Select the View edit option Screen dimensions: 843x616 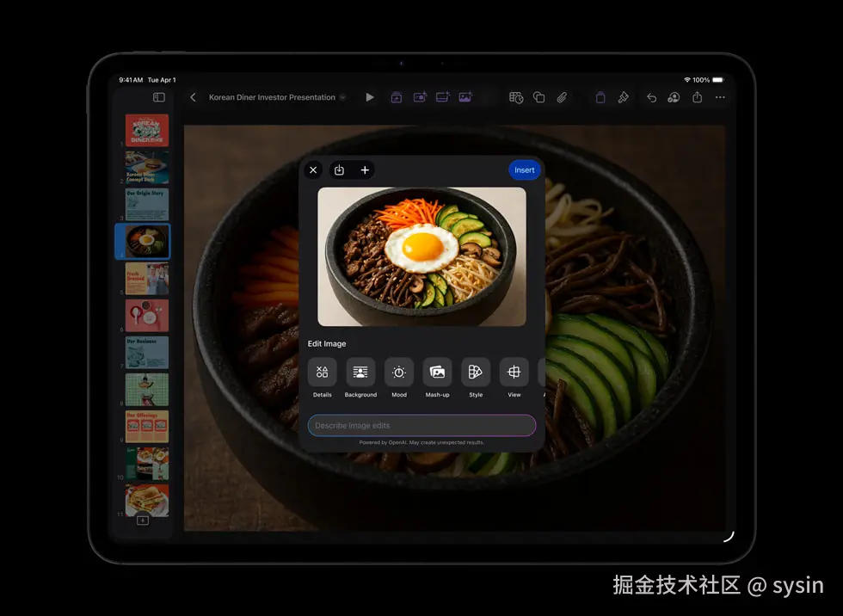click(514, 373)
